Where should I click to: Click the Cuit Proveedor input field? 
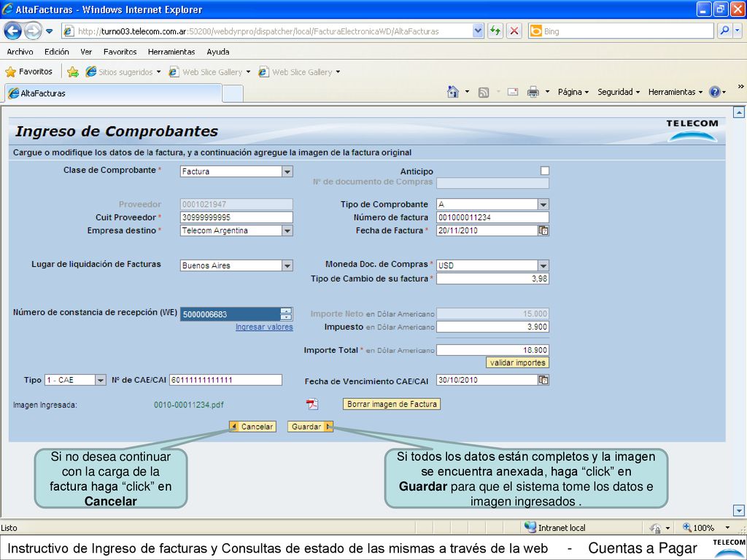[236, 217]
